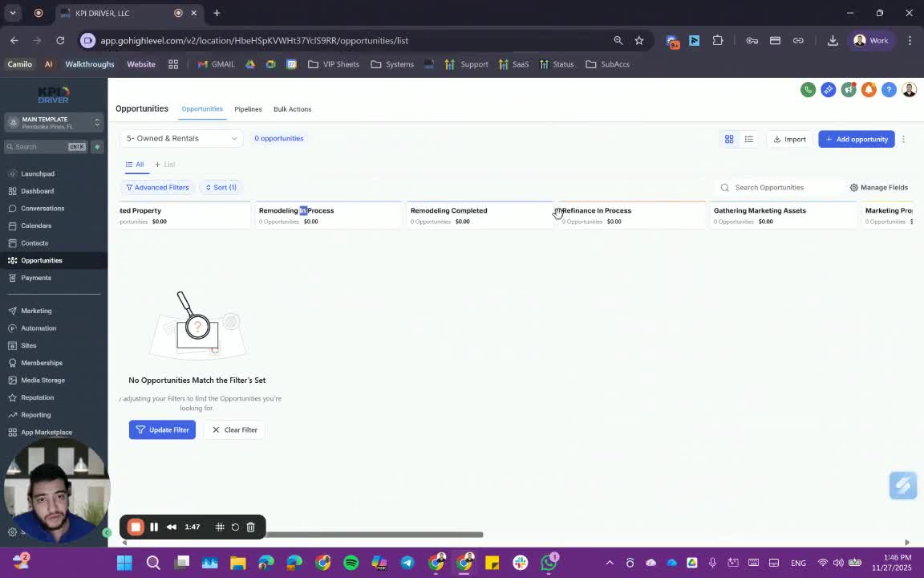
Task: Click the sidebar Search box
Action: (46, 147)
